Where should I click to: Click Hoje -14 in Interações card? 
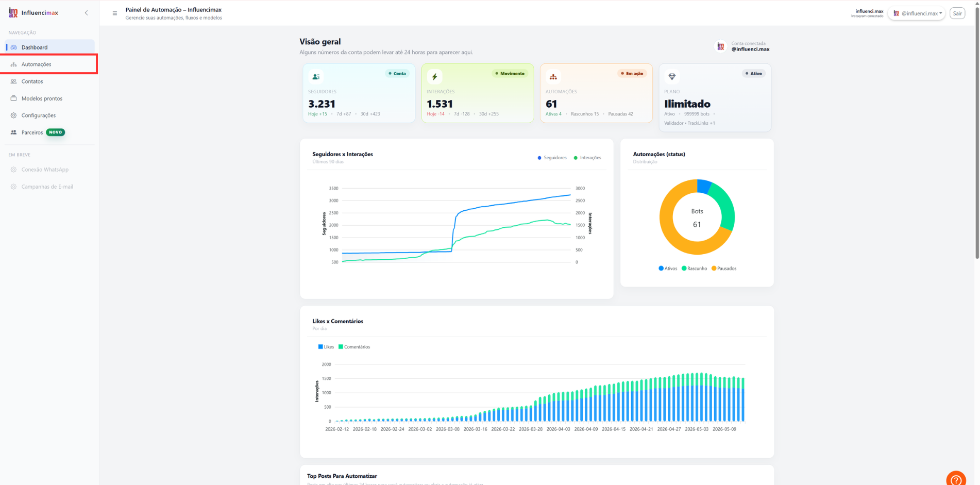435,114
